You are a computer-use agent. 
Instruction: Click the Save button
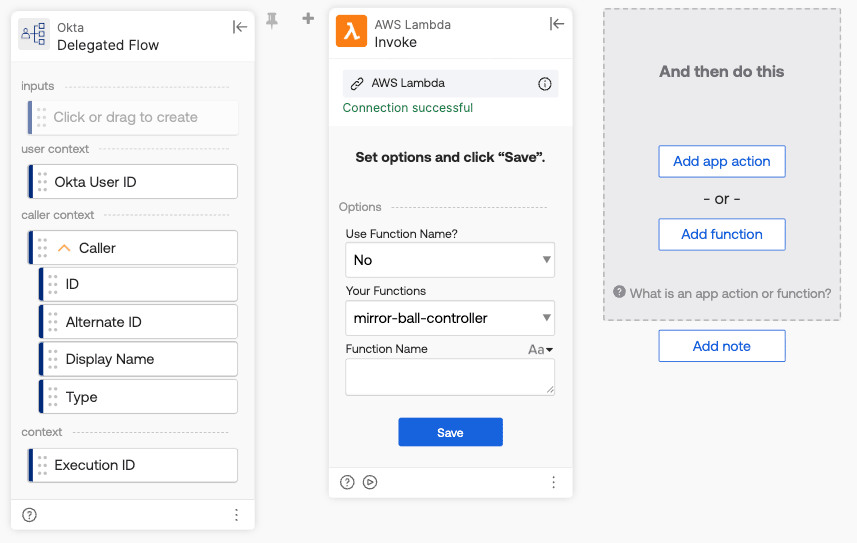click(450, 432)
